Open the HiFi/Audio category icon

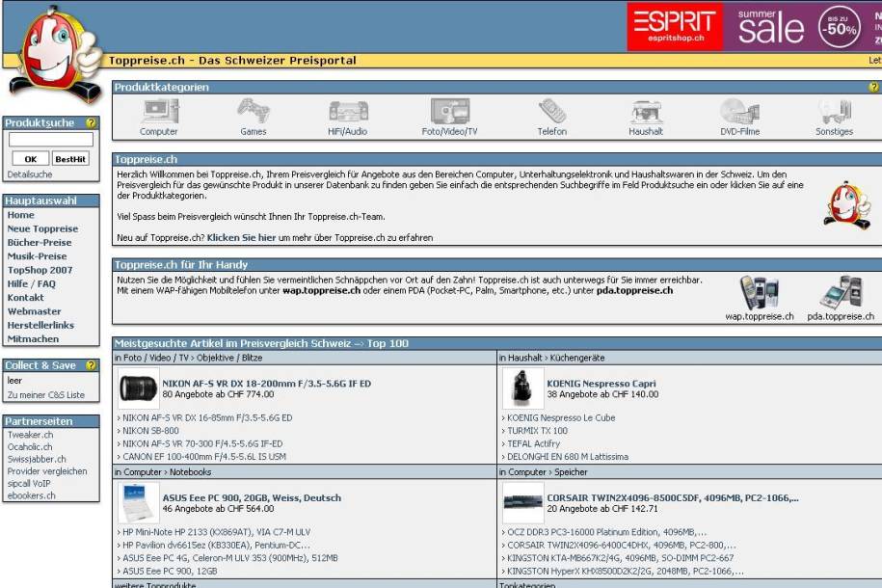pyautogui.click(x=348, y=112)
